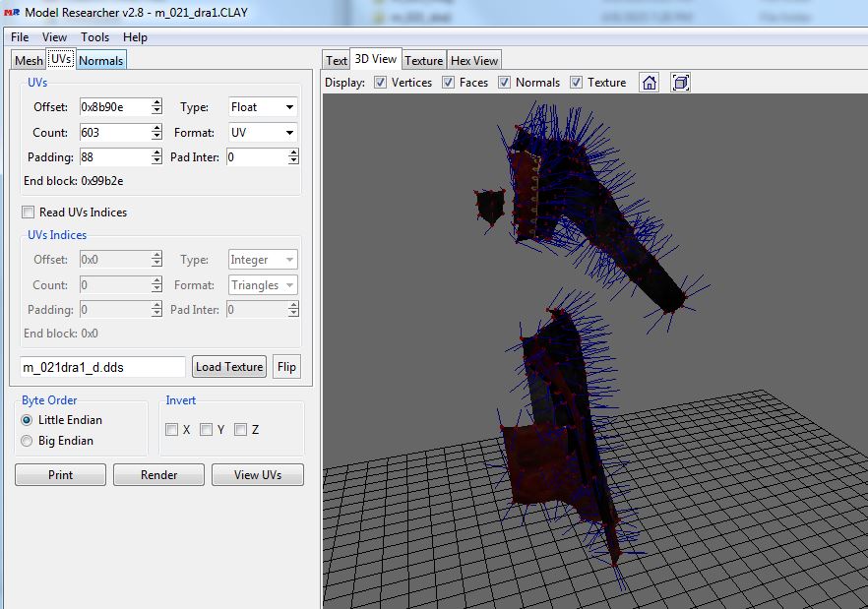Check the Invert Y checkbox
868x609 pixels.
pyautogui.click(x=206, y=430)
